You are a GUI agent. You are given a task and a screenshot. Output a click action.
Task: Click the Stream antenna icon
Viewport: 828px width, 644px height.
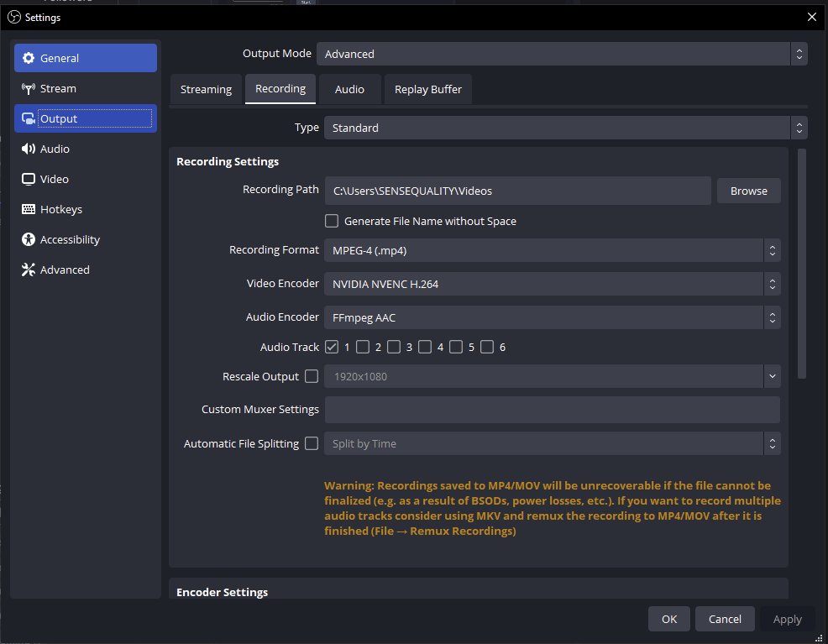click(29, 88)
